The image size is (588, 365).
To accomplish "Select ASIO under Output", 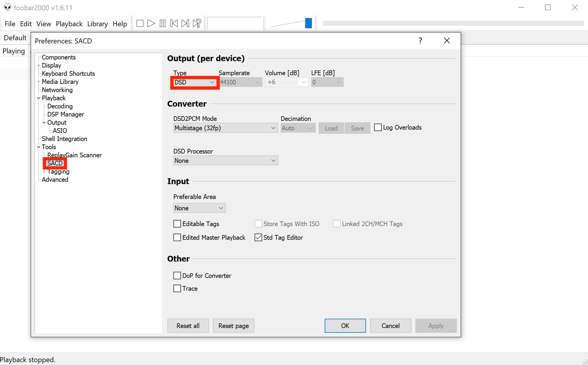I will (60, 131).
